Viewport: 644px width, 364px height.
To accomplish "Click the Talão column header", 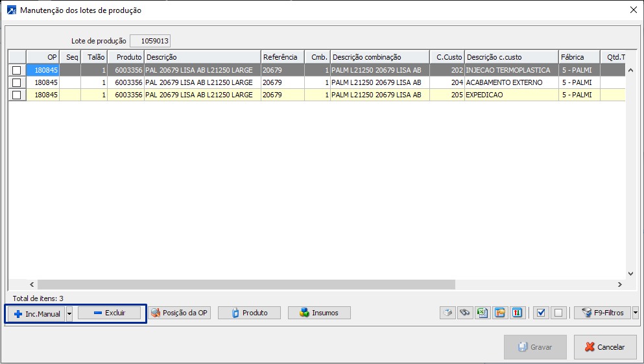I will tap(94, 57).
